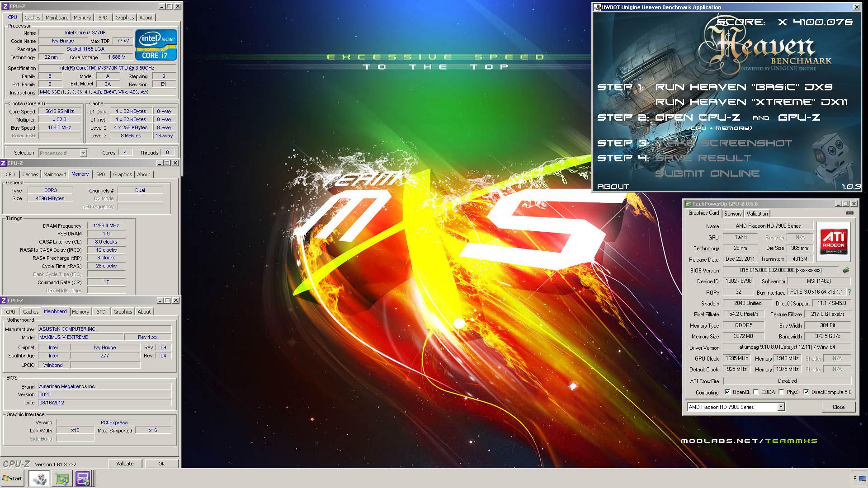Click the BIOS date 08/16/2012 field
This screenshot has height=488, width=868.
(x=105, y=403)
